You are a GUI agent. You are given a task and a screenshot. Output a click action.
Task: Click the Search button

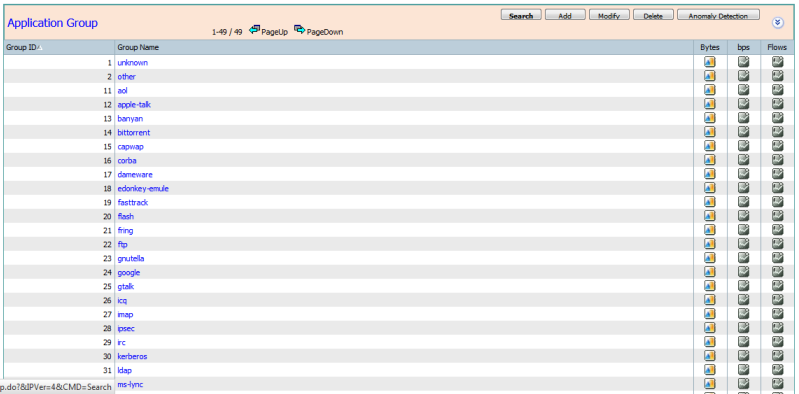(521, 15)
